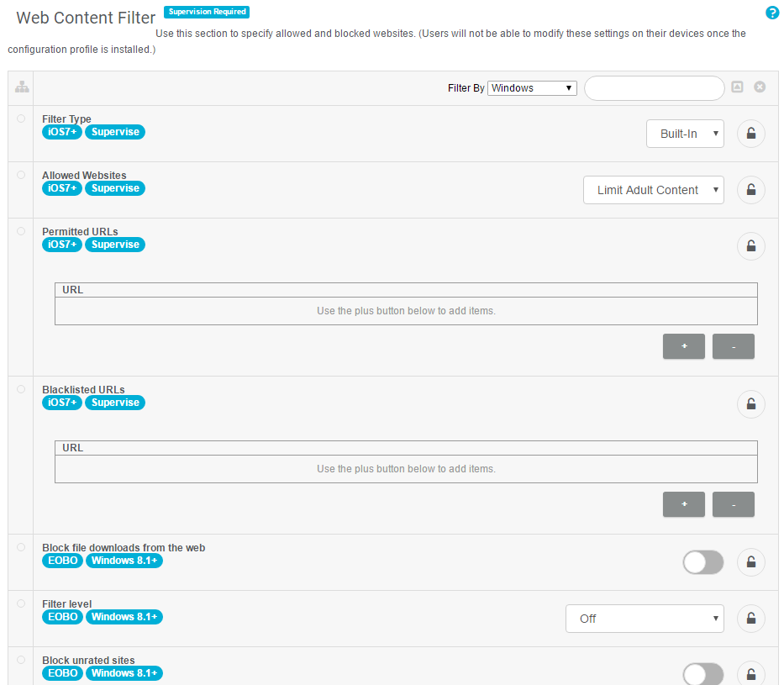Click the Supervision Required badge
This screenshot has height=685, width=784.
206,12
